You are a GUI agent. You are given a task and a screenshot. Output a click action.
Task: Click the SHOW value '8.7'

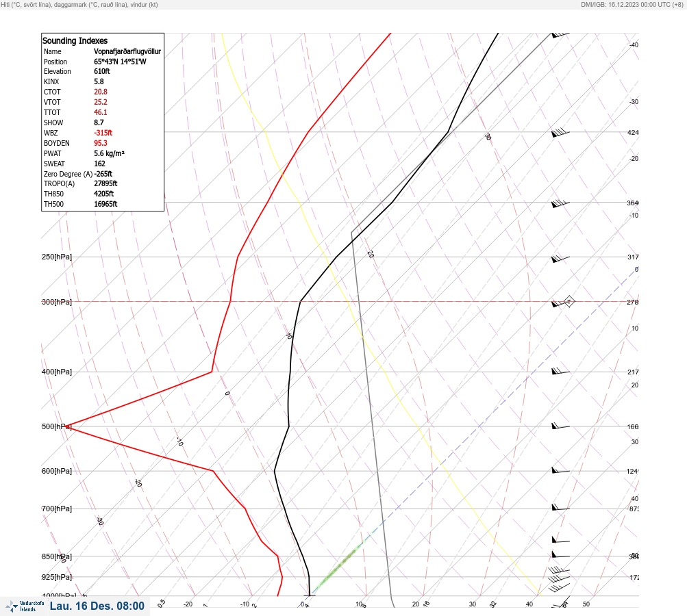coord(99,123)
